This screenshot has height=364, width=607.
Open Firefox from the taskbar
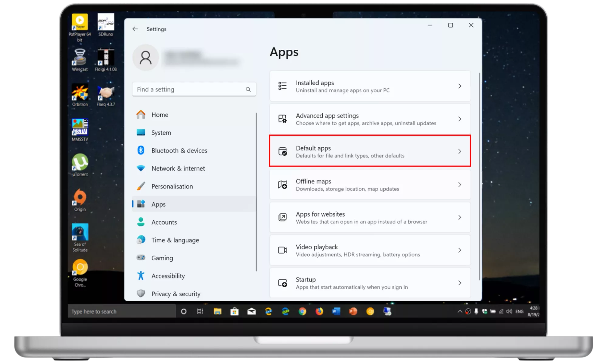[319, 312]
